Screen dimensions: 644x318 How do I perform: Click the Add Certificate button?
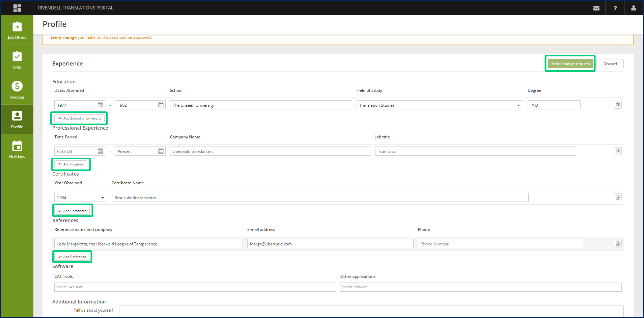[x=72, y=211]
